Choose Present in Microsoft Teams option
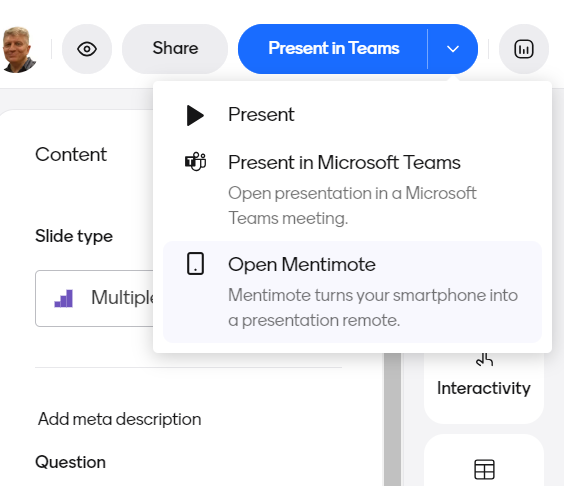The height and width of the screenshot is (486, 564). coord(352,190)
